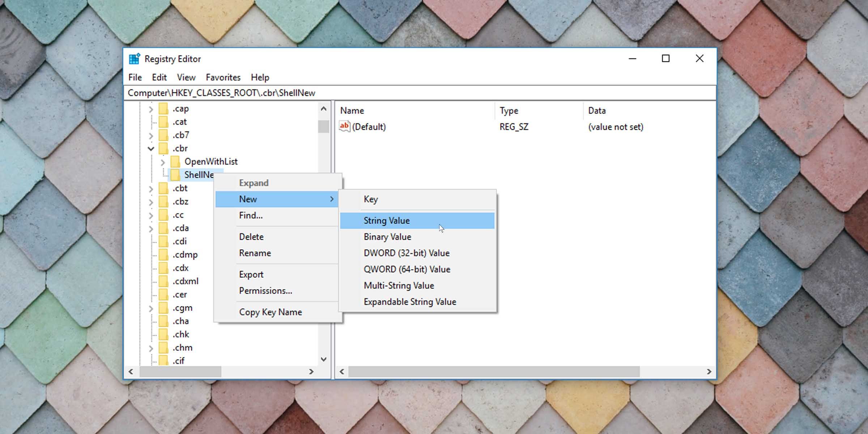
Task: Select Expandable String Value
Action: pos(417,302)
